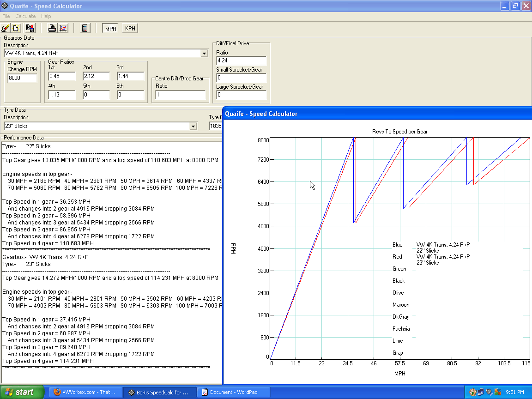Switch to BoRis SpeedCalc taskbar window
532x399 pixels.
tap(159, 393)
